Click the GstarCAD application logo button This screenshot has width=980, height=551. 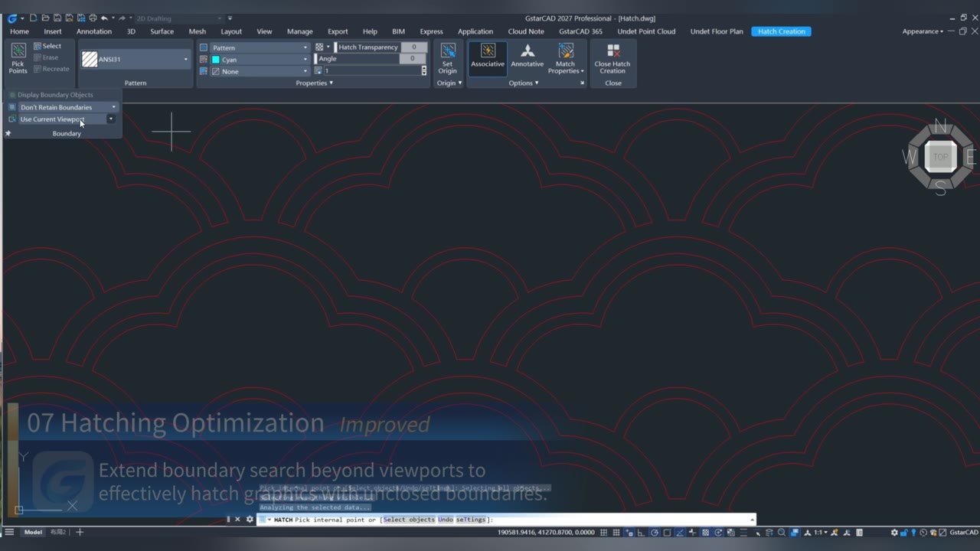[x=12, y=18]
